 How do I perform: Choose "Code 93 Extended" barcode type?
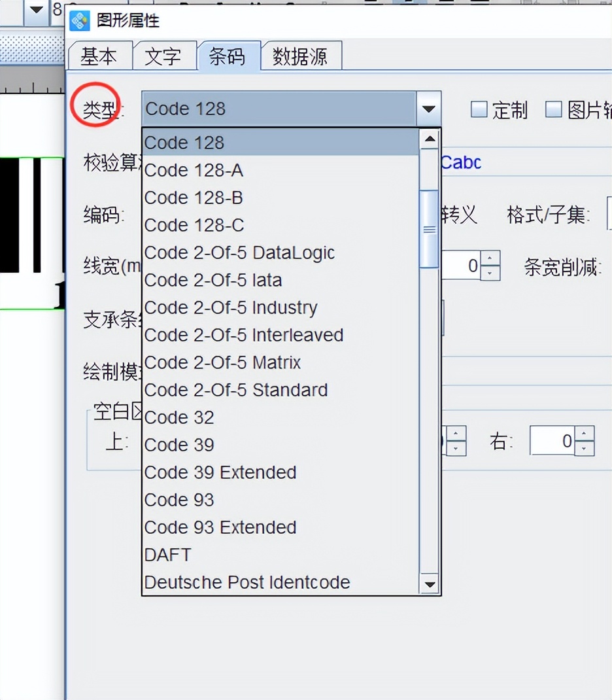point(220,527)
